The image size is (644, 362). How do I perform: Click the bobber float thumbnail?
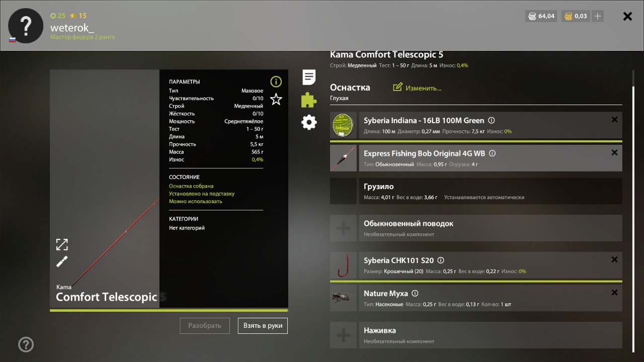point(343,158)
